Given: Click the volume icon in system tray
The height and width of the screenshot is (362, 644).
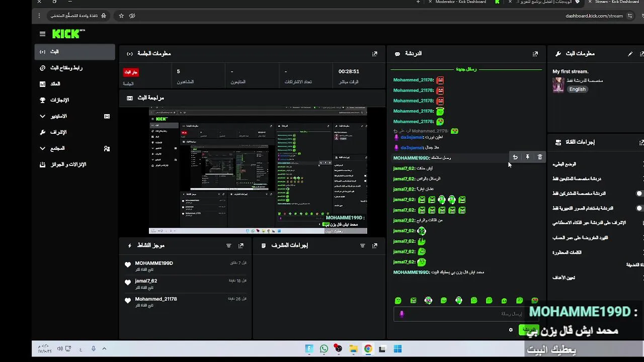Looking at the screenshot, I should pyautogui.click(x=60, y=349).
